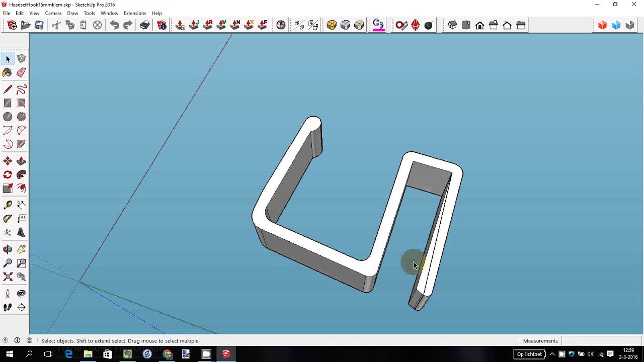Click the Redo arrow in toolbar
This screenshot has width=644, height=362.
tap(128, 25)
